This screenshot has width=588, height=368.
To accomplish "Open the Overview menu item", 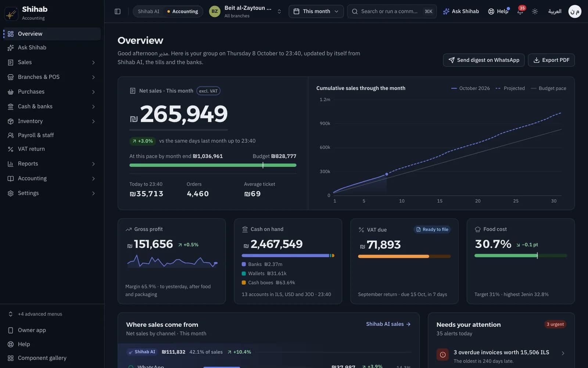I will coord(52,34).
